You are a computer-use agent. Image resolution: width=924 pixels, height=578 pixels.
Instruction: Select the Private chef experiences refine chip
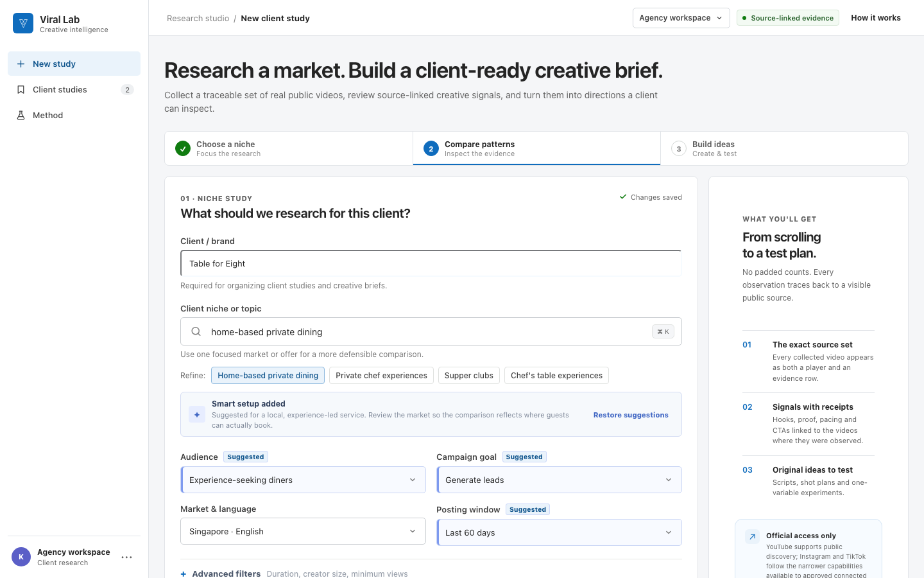click(381, 376)
